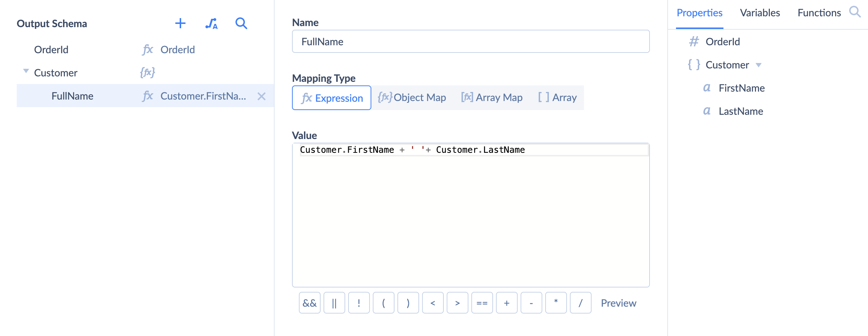Image resolution: width=868 pixels, height=336 pixels.
Task: Insert the less-than operator
Action: (433, 303)
